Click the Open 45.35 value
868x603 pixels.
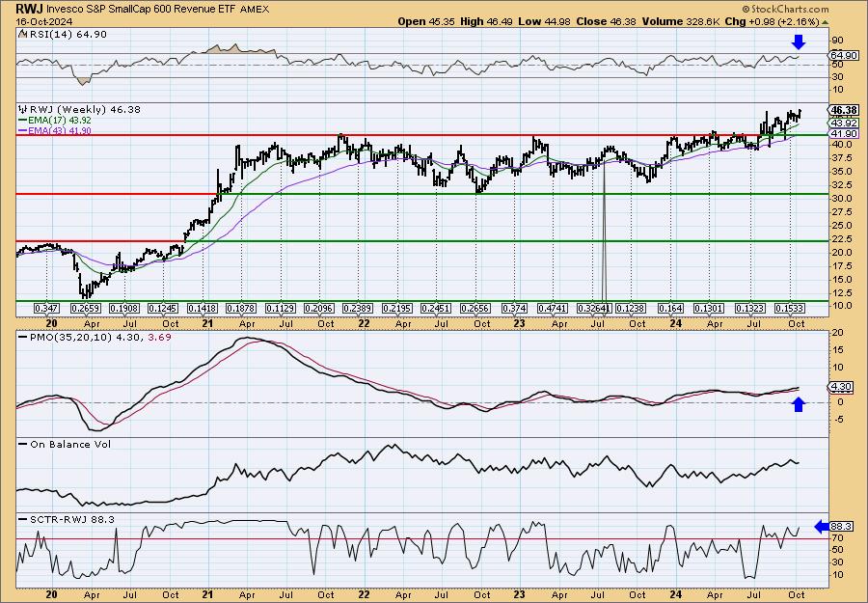pyautogui.click(x=424, y=21)
